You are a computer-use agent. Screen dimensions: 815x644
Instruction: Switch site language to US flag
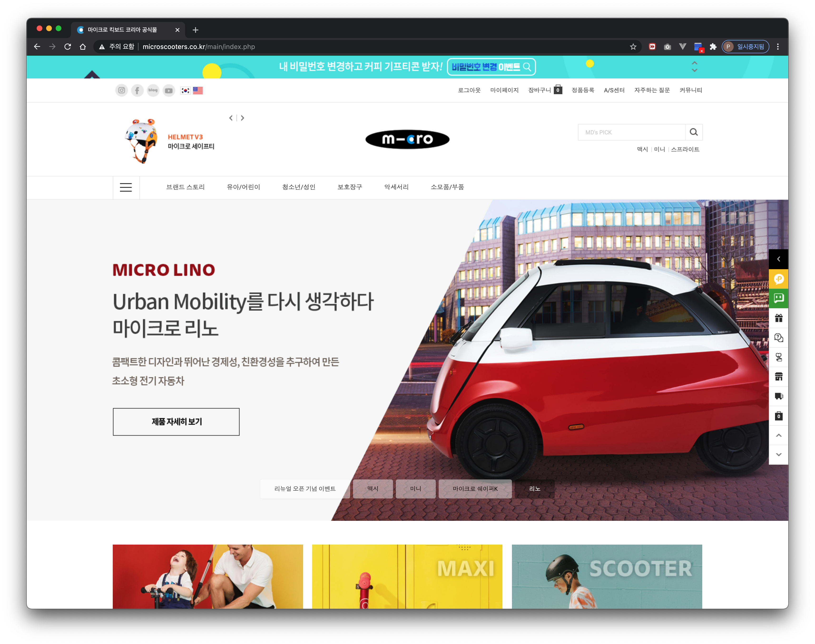(x=198, y=91)
